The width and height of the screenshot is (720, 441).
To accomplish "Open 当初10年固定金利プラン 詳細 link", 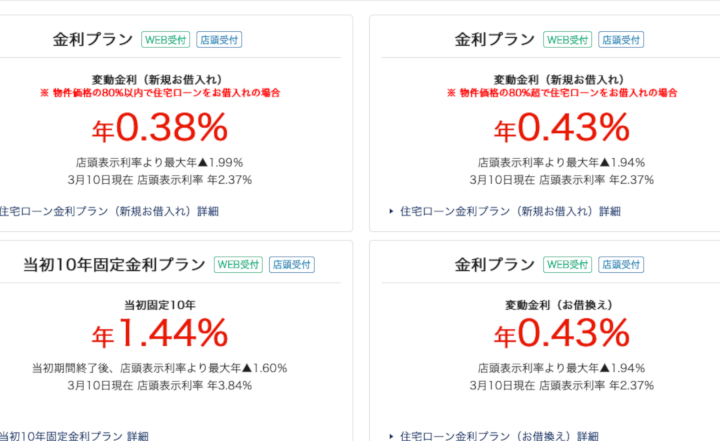I will (73, 436).
